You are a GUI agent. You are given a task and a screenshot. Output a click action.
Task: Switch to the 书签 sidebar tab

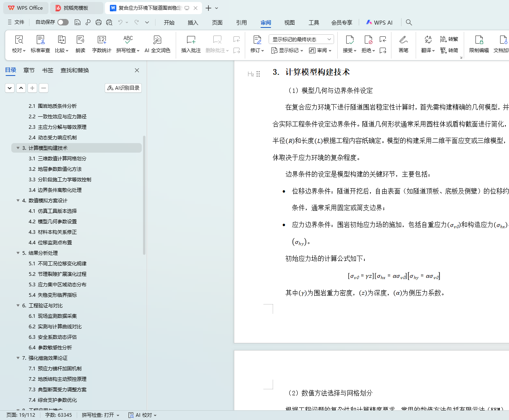tap(48, 70)
